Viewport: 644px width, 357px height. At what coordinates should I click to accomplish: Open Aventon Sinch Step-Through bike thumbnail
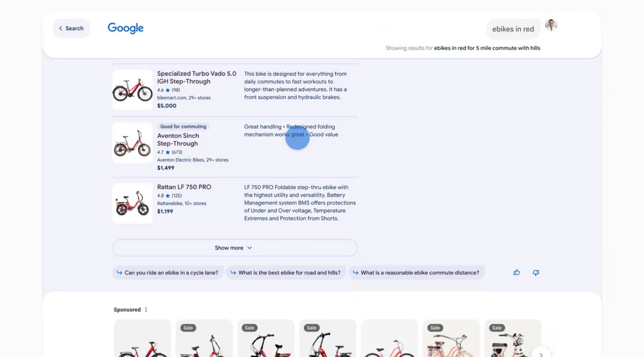133,143
